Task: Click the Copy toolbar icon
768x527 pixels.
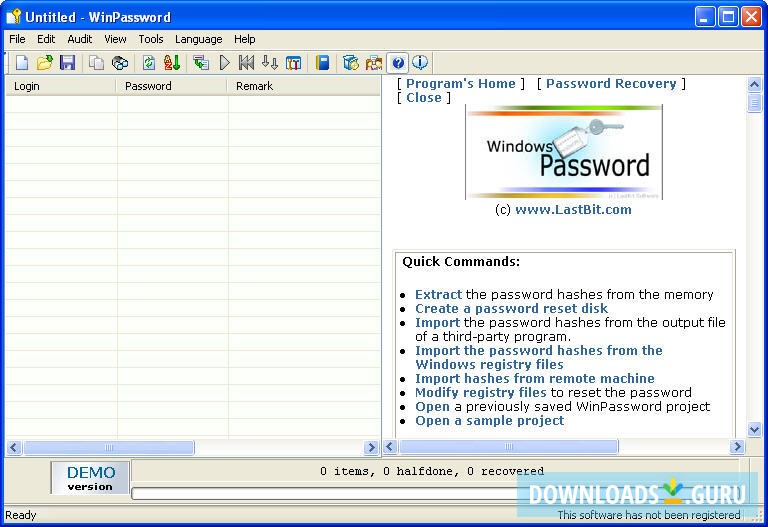Action: coord(96,63)
